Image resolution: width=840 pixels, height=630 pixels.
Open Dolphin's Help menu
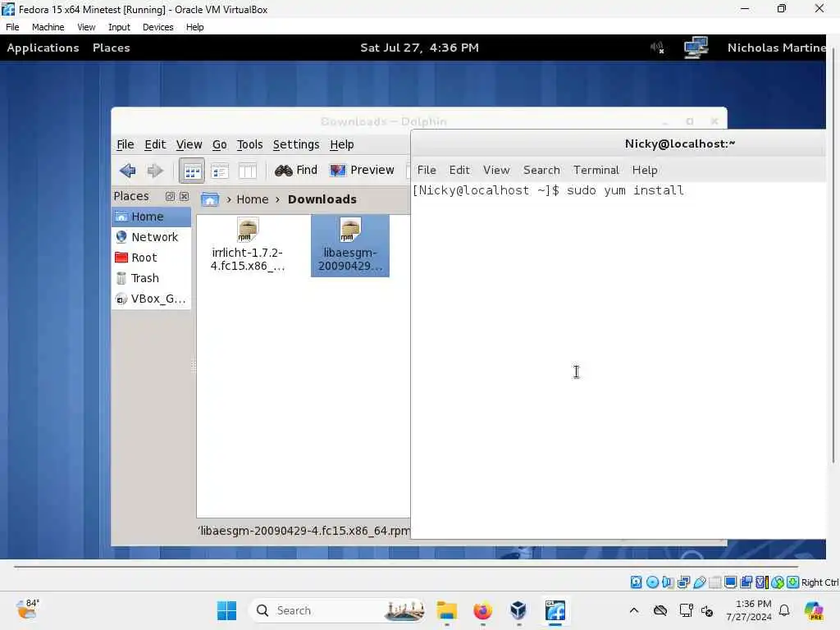(342, 144)
